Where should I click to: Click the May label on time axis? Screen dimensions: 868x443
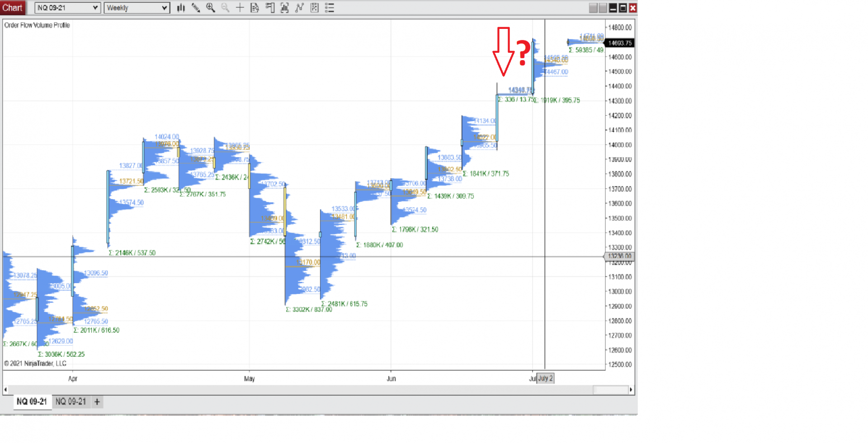pos(250,378)
